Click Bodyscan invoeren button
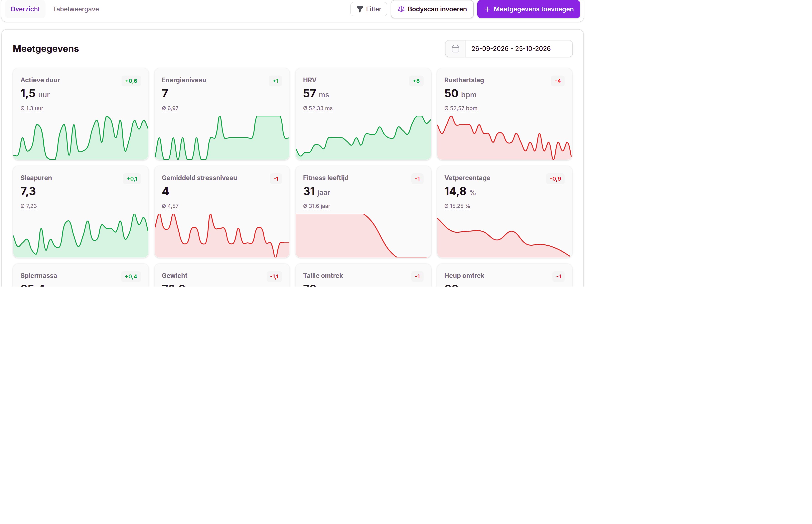Image resolution: width=812 pixels, height=524 pixels. point(432,9)
